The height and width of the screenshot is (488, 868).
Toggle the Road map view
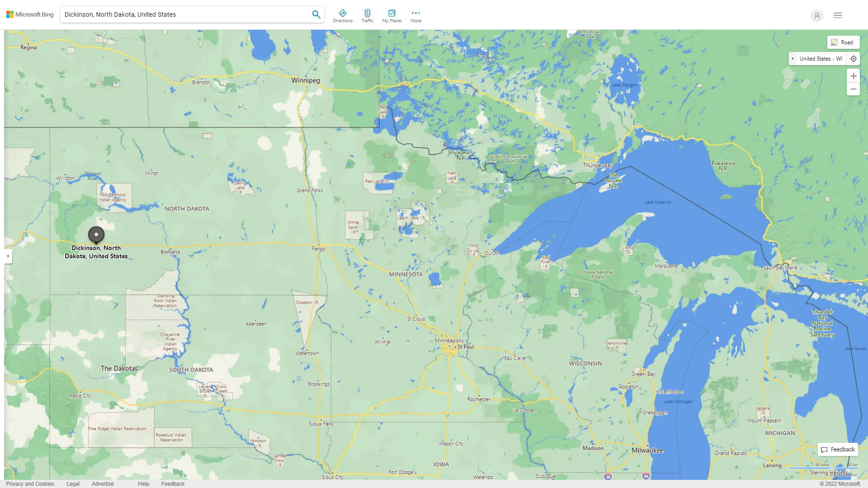(x=842, y=42)
